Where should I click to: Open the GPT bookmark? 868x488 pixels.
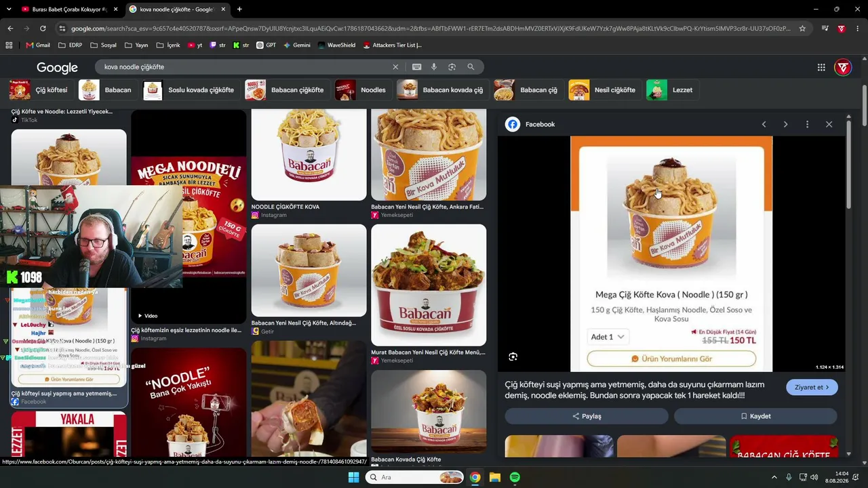[266, 45]
